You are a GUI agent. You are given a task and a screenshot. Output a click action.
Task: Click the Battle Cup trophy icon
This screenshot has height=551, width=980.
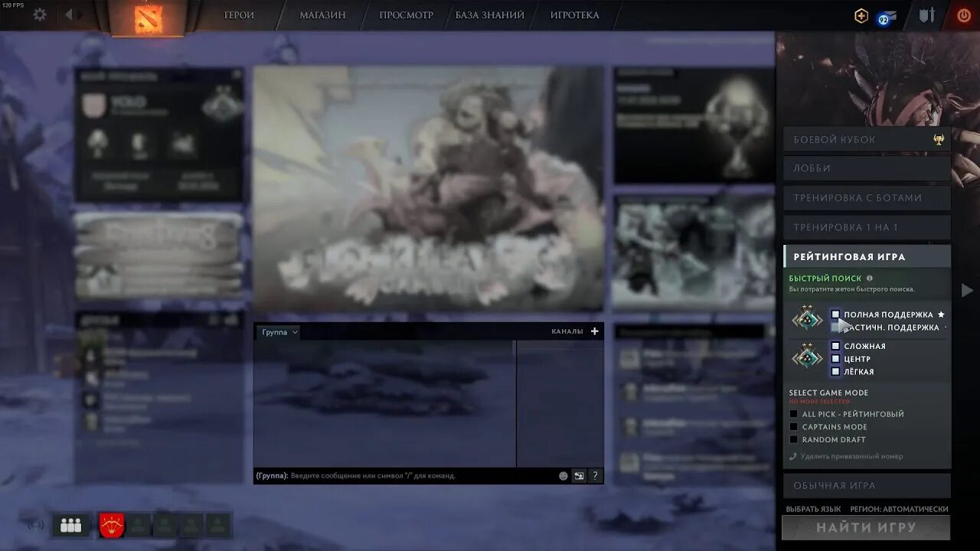[938, 139]
